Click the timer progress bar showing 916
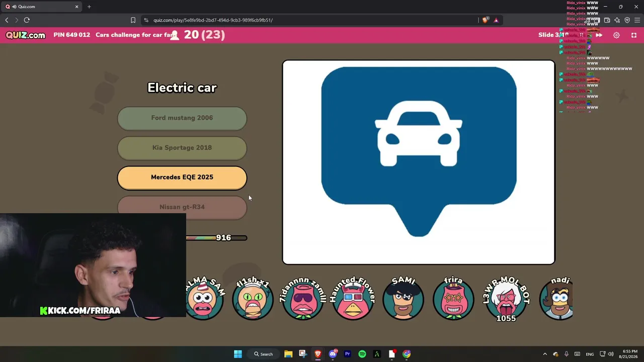The width and height of the screenshot is (644, 362). 216,238
